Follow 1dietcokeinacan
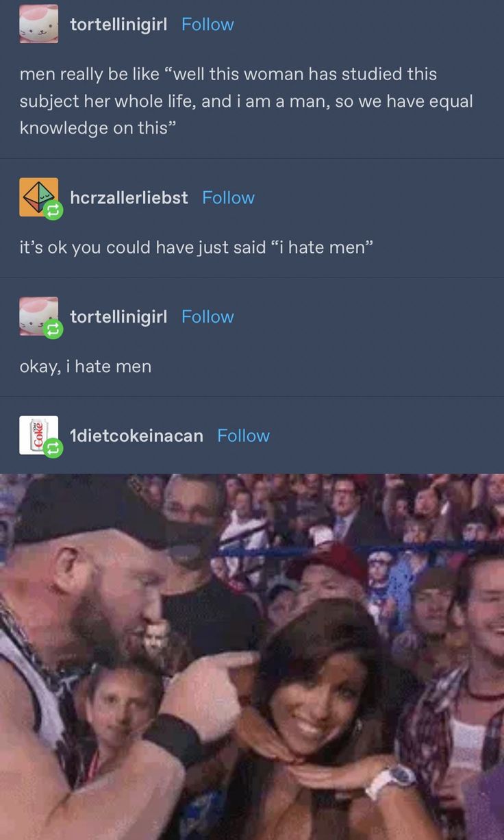The height and width of the screenshot is (840, 504). coord(243,436)
